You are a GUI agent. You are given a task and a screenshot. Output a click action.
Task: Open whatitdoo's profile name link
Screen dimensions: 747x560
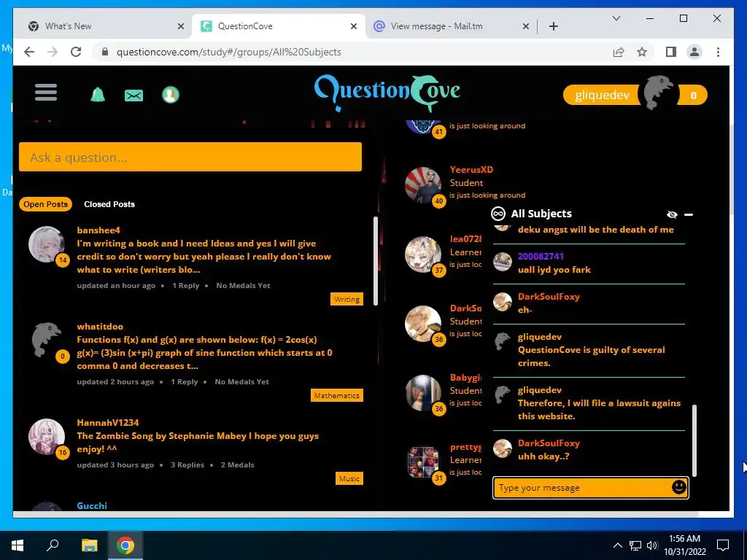[x=100, y=326]
